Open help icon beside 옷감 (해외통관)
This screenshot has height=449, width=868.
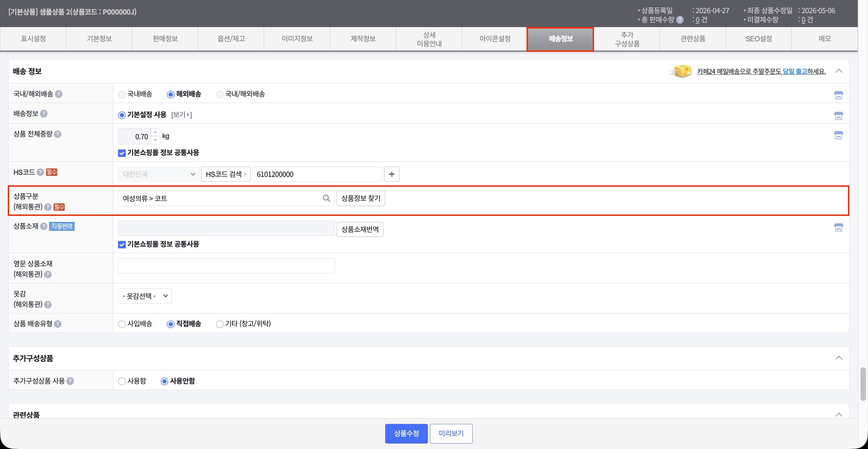48,304
